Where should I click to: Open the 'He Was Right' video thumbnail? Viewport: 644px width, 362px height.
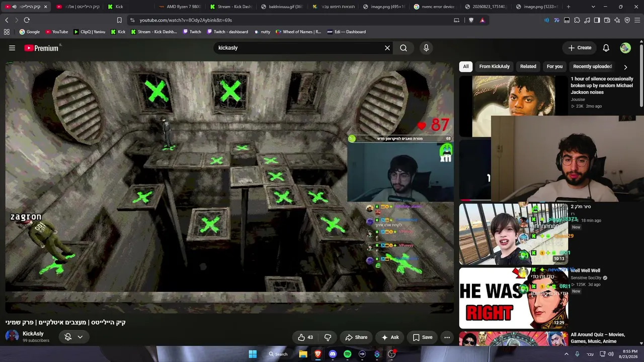tap(513, 298)
